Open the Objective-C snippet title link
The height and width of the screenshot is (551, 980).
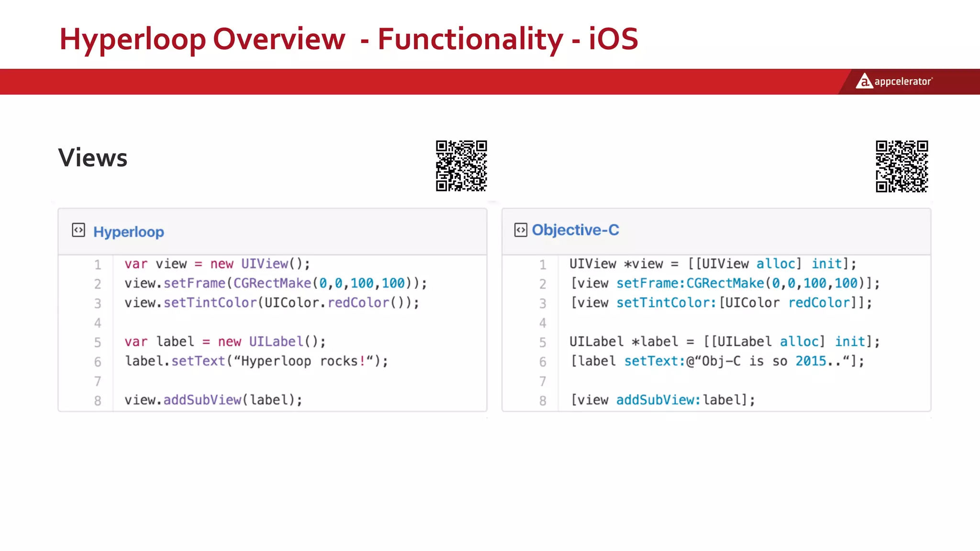575,230
